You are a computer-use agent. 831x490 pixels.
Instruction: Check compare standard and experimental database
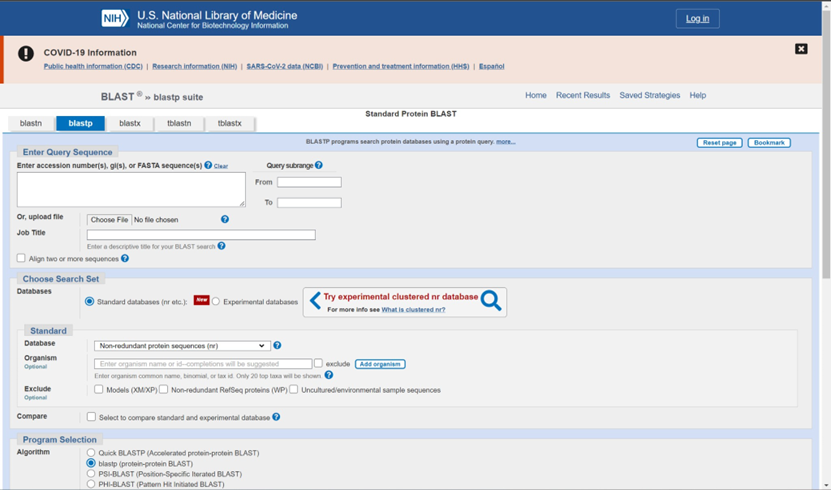[91, 417]
